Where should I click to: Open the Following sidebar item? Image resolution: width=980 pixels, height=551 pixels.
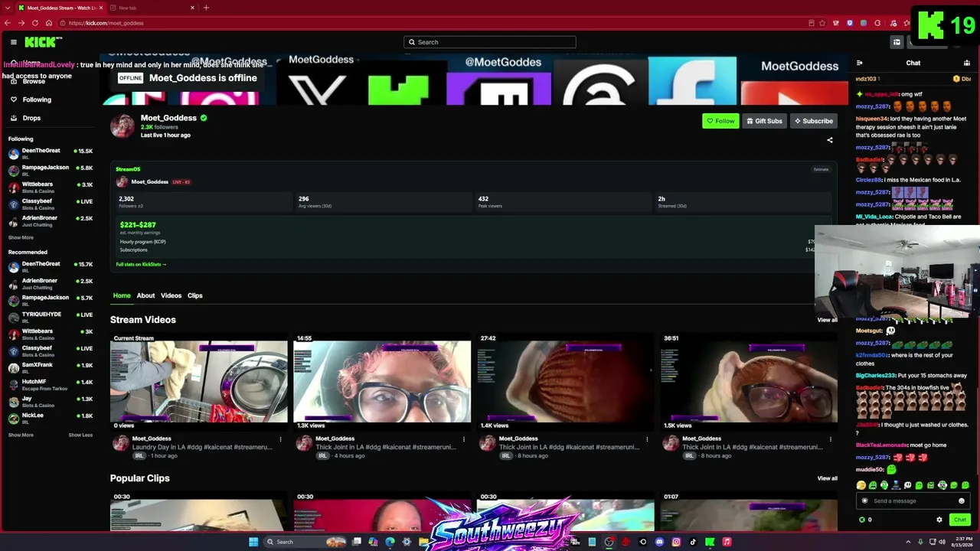pos(31,99)
